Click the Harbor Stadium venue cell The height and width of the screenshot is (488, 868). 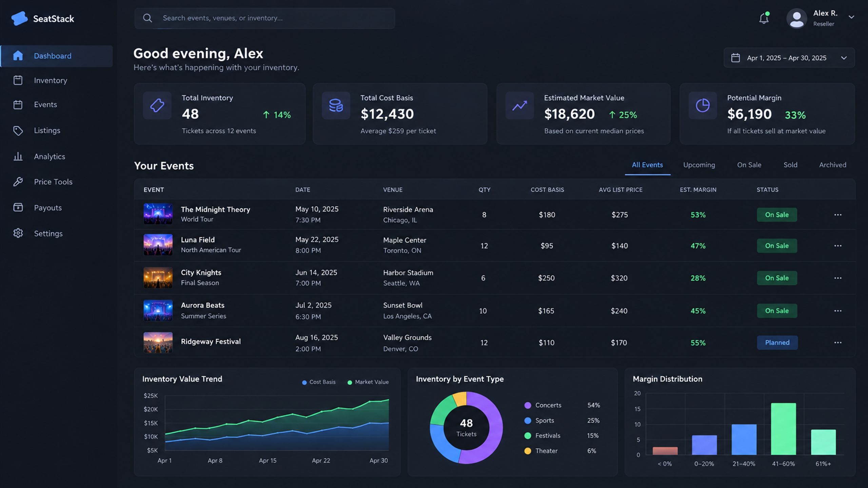tap(408, 278)
